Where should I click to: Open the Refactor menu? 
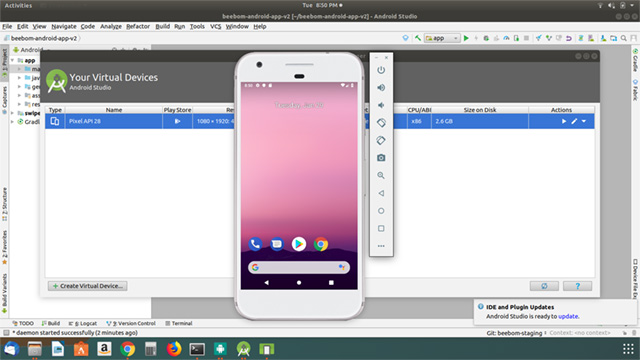point(138,27)
